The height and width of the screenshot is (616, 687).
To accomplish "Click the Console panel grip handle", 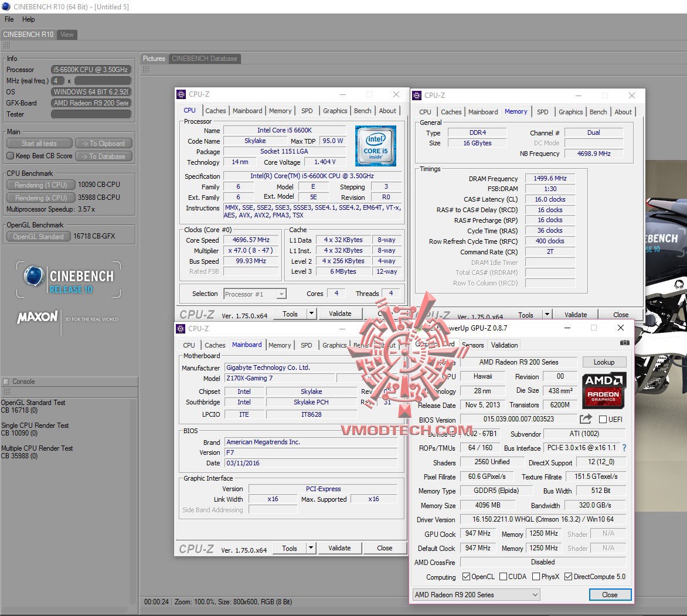I will (6, 392).
